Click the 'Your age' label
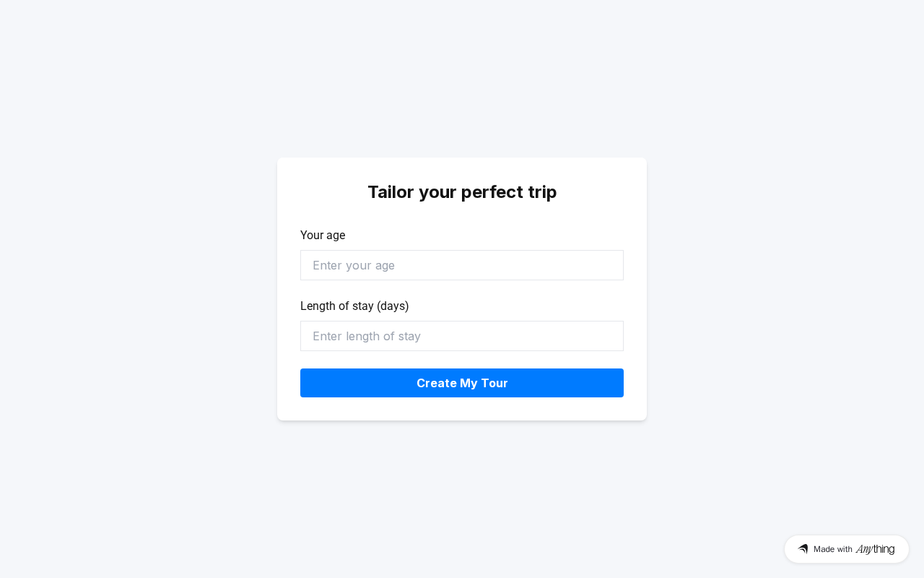Viewport: 924px width, 578px height. (323, 236)
